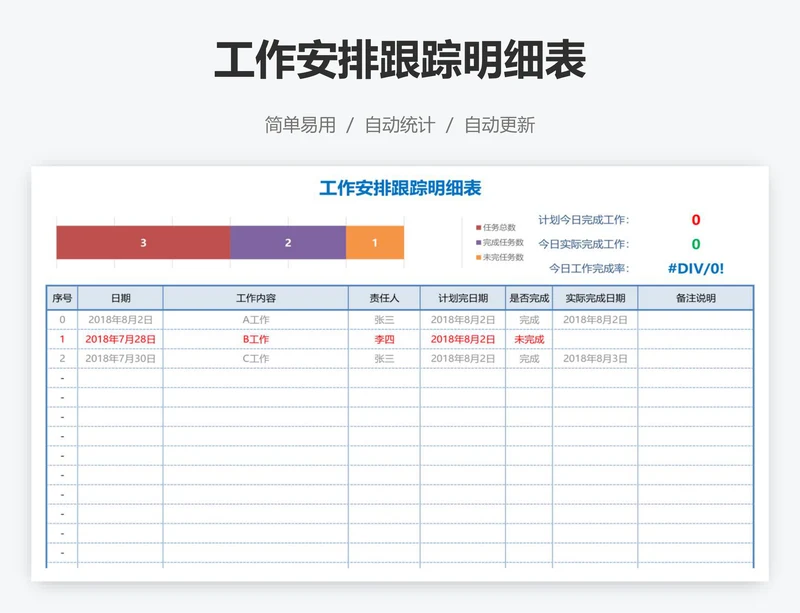
Task: Click the #DIV/0! completion rate cell
Action: point(695,268)
